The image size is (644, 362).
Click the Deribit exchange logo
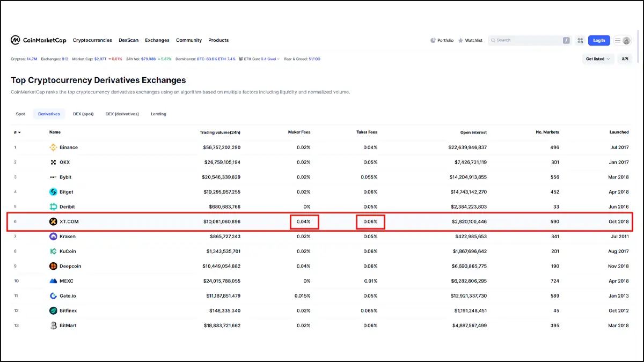53,206
